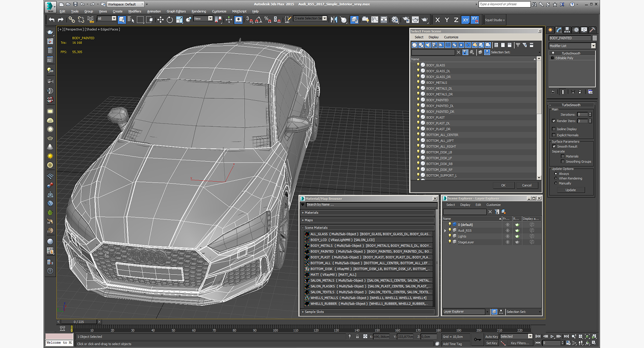This screenshot has width=644, height=348.
Task: Clear the Select From Scene search field
Action: point(458,52)
